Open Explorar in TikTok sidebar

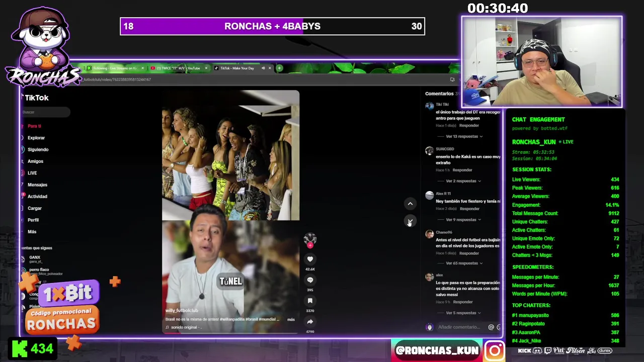36,138
